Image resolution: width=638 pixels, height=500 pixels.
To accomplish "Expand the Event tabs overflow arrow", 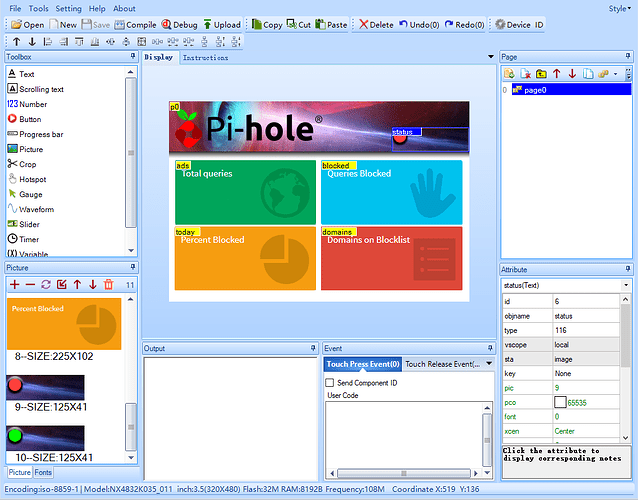I will 489,364.
